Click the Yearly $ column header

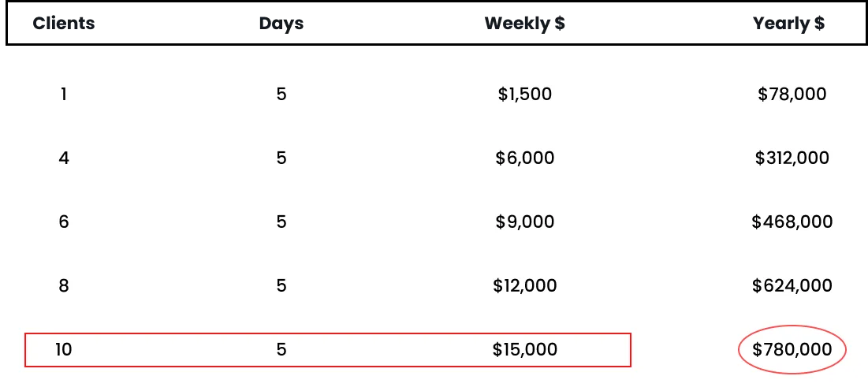click(789, 24)
